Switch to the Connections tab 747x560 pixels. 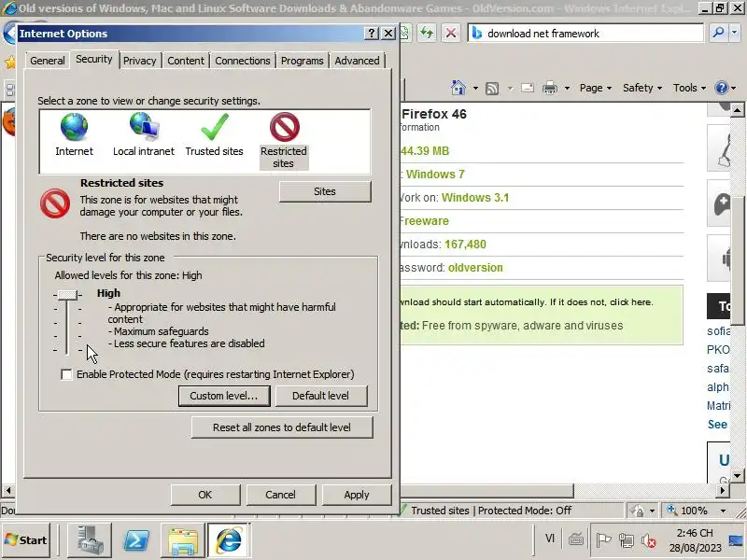[x=243, y=61]
